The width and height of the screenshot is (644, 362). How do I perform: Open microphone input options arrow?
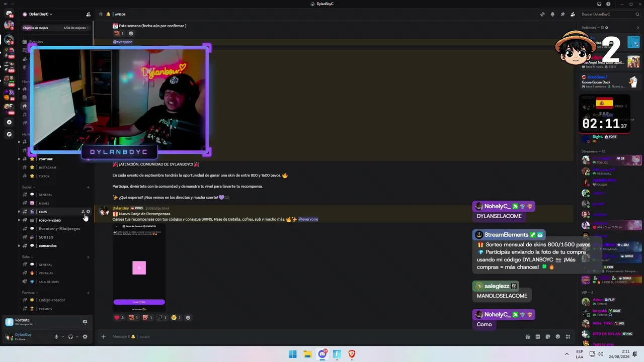[x=62, y=337]
